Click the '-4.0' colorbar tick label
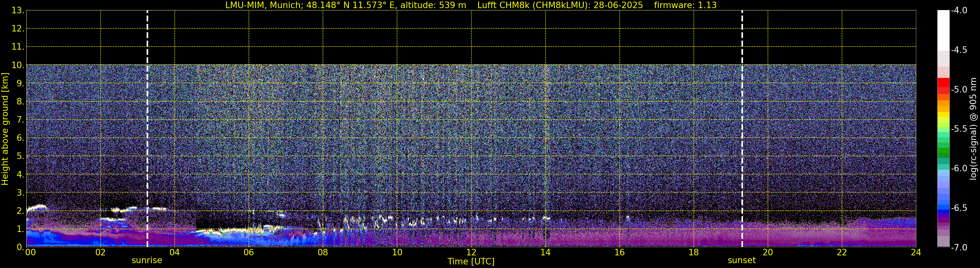 pyautogui.click(x=959, y=11)
